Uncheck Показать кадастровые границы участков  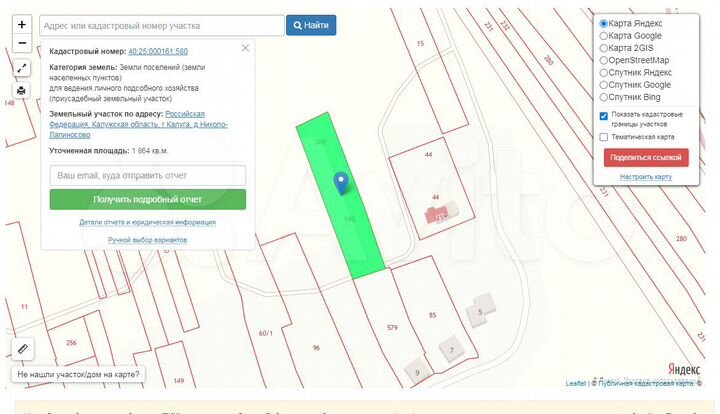point(603,115)
